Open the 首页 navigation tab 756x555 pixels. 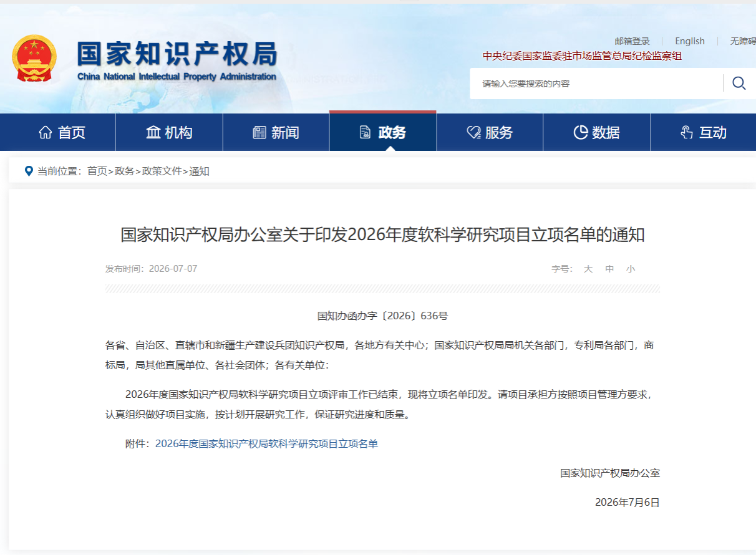pyautogui.click(x=62, y=132)
